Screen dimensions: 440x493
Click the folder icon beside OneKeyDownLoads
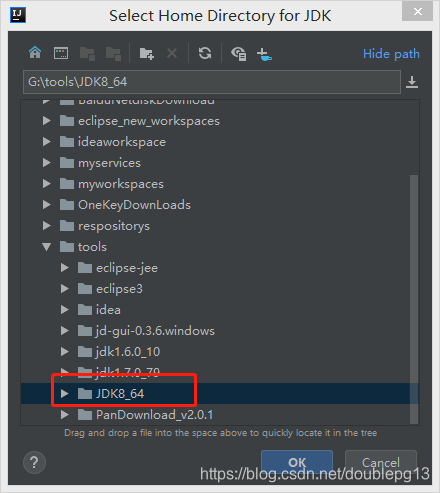coord(67,204)
